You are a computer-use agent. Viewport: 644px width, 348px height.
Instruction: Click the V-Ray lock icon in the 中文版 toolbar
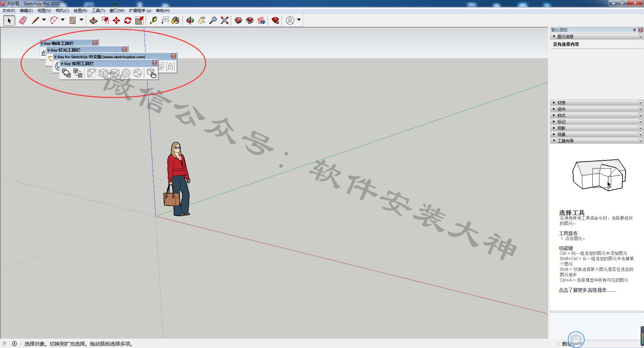(x=170, y=66)
